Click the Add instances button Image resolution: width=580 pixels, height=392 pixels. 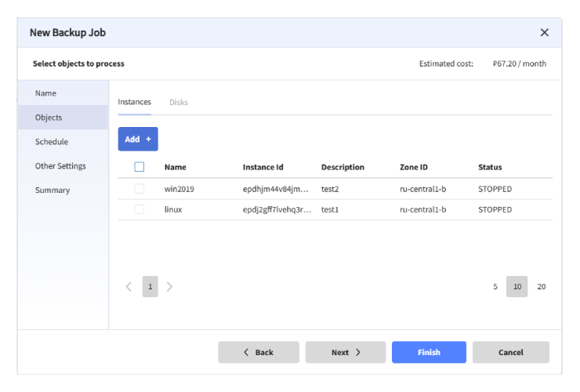[138, 139]
